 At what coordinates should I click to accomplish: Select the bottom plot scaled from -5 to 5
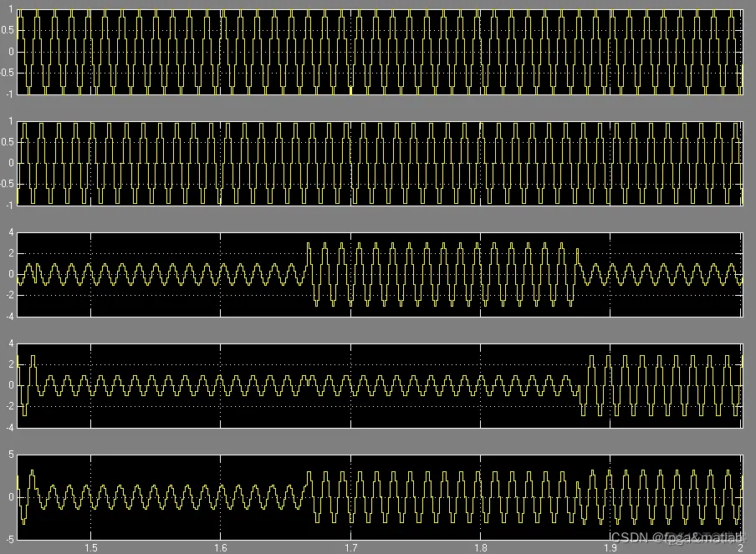click(380, 497)
